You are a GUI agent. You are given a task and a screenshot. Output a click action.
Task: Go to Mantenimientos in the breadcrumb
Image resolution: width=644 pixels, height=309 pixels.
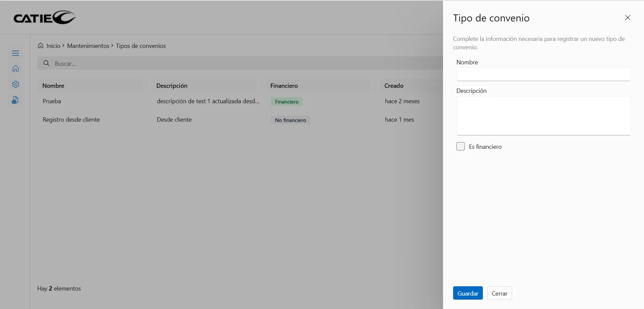(88, 46)
